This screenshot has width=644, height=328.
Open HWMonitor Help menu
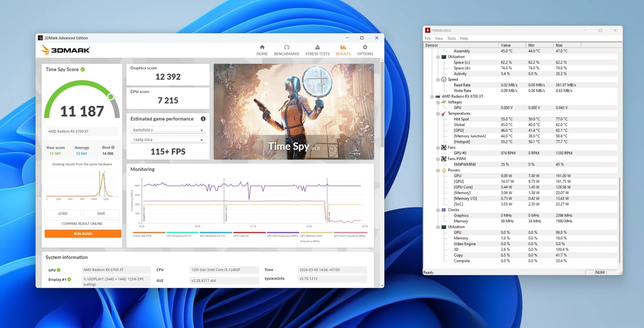464,38
